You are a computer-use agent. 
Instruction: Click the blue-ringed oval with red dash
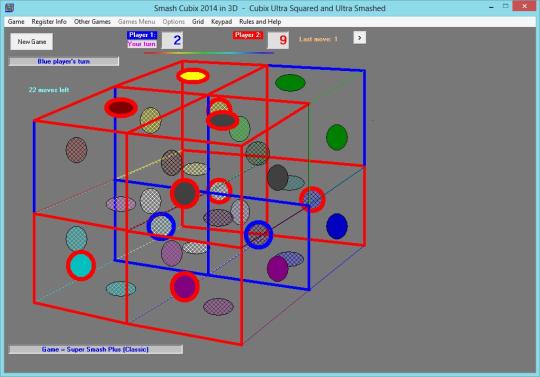[x=259, y=234]
